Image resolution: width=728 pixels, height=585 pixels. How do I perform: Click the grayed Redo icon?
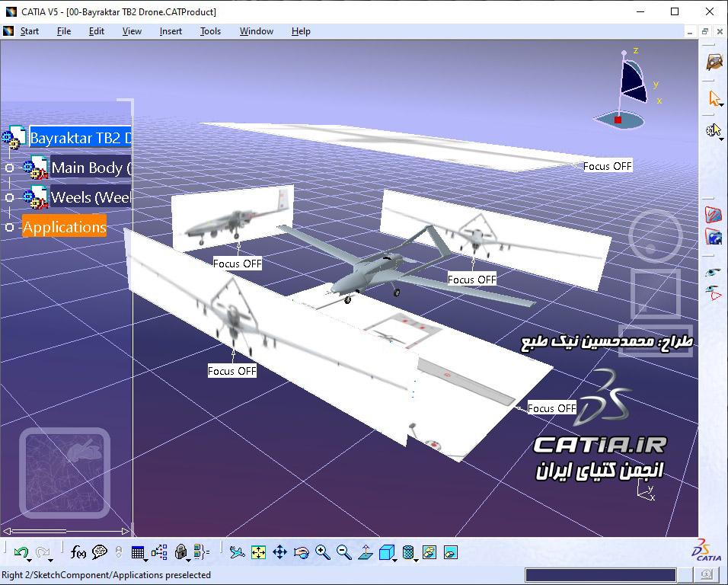click(x=42, y=552)
